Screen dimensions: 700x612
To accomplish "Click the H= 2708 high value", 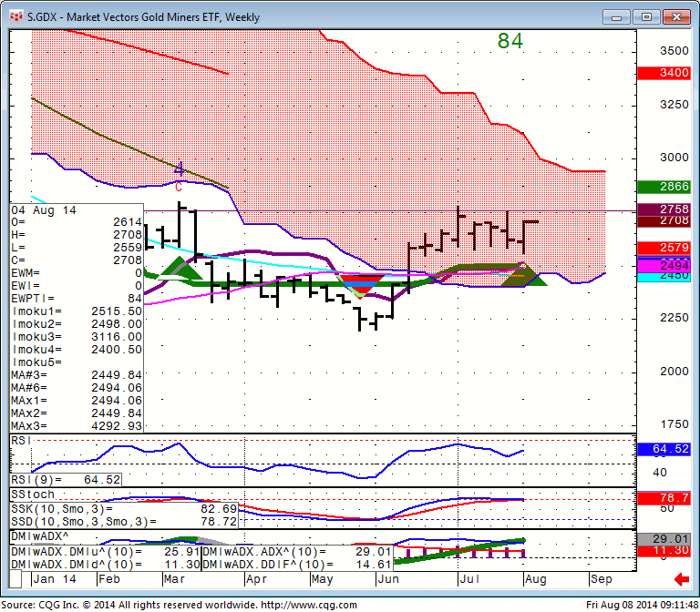I will click(77, 235).
